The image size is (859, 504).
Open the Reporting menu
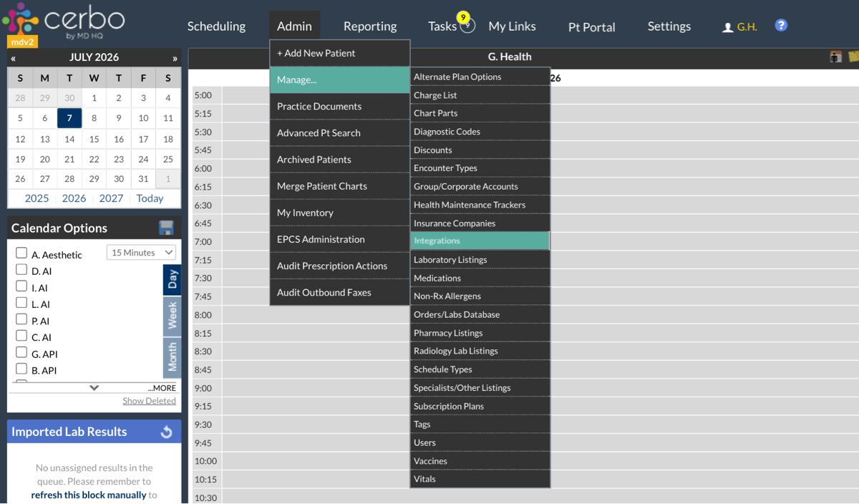point(370,26)
